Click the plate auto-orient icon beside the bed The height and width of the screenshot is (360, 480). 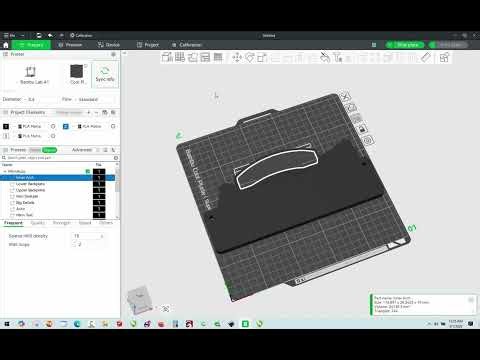pos(352,107)
